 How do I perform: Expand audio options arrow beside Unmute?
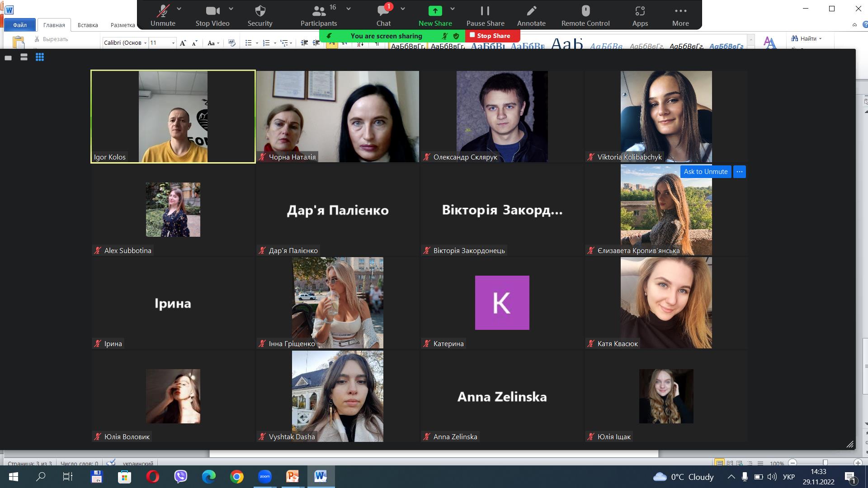179,9
